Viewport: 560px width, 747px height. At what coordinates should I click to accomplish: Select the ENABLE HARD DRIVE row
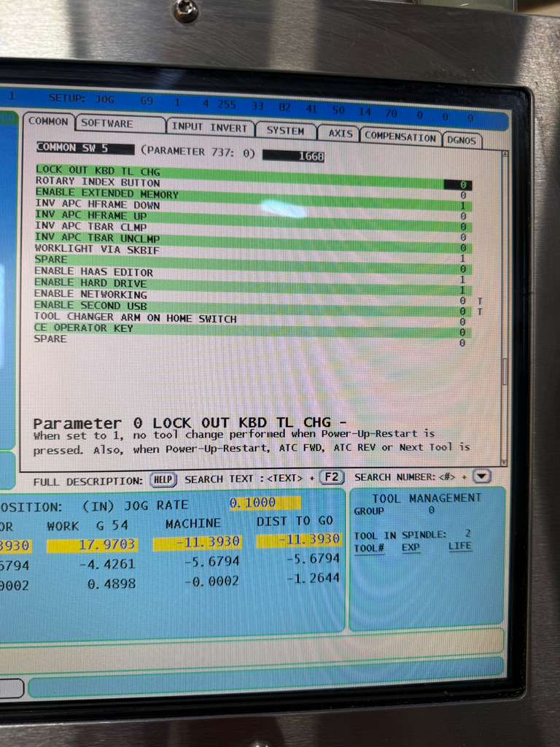(x=90, y=283)
